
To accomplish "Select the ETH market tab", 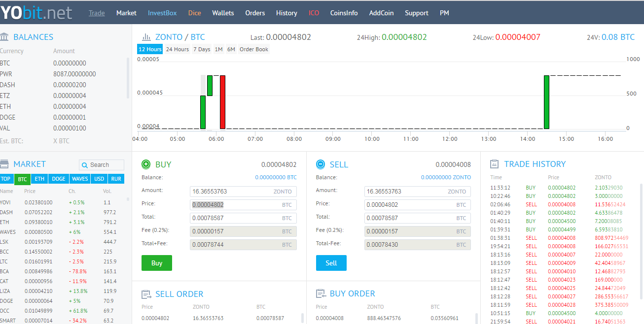I will pyautogui.click(x=39, y=179).
